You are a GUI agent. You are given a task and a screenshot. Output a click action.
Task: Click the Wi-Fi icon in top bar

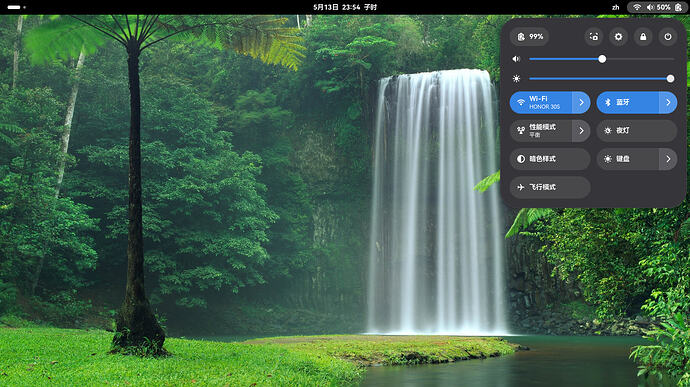(637, 7)
